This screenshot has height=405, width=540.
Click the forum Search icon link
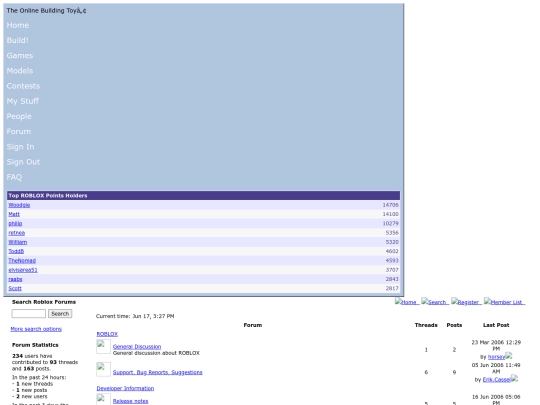coord(435,302)
